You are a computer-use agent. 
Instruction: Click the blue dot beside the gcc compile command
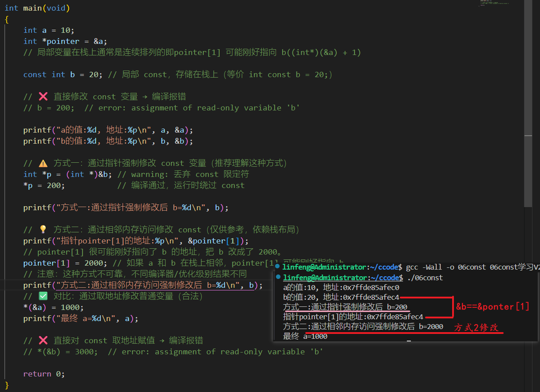pyautogui.click(x=277, y=267)
